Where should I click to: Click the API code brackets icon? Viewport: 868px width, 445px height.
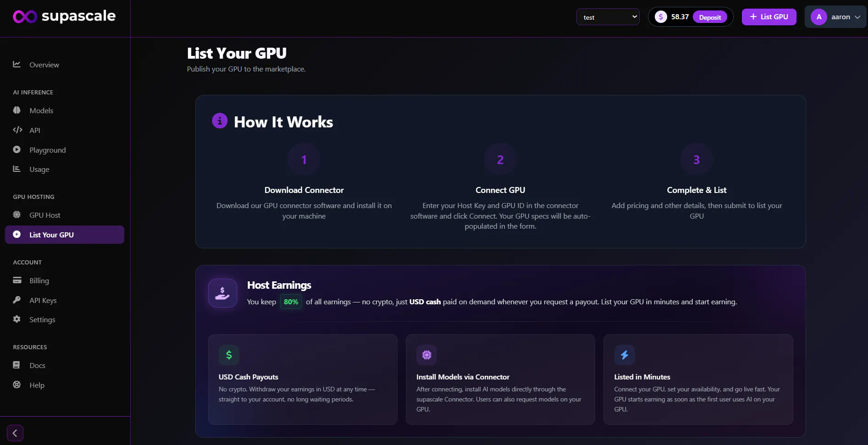coord(17,130)
